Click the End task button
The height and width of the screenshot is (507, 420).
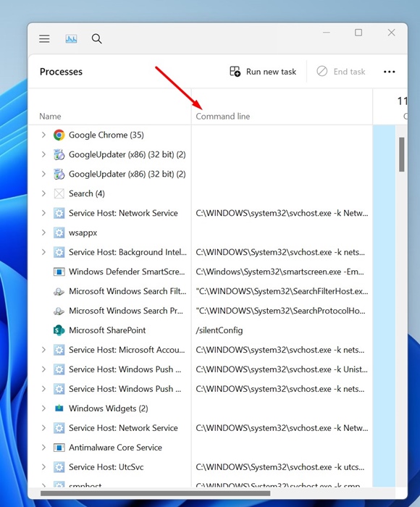coord(341,72)
